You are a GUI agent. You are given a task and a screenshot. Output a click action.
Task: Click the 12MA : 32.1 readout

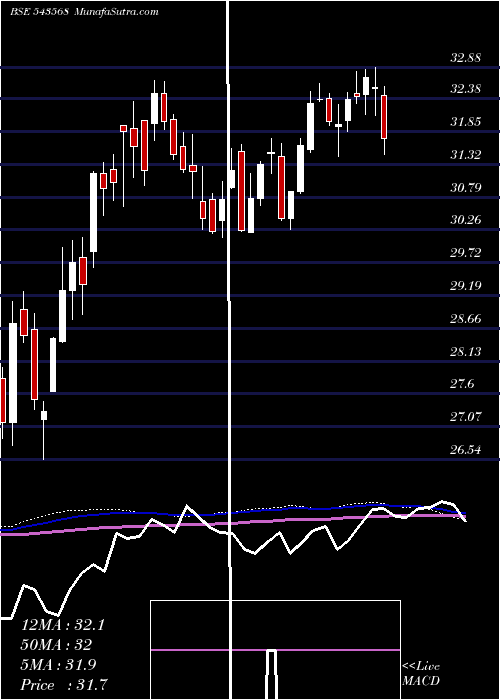tap(63, 625)
